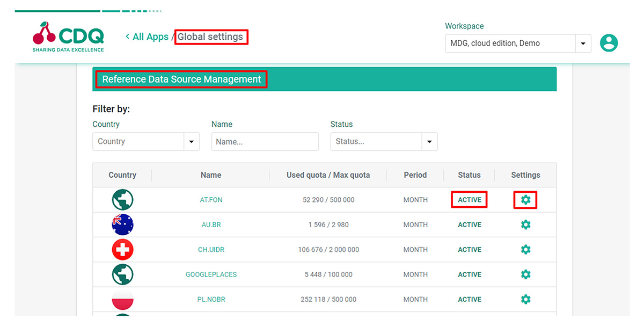Viewport: 644px width, 326px height.
Task: Open the GOOGLEPLACES data source
Action: tap(211, 274)
